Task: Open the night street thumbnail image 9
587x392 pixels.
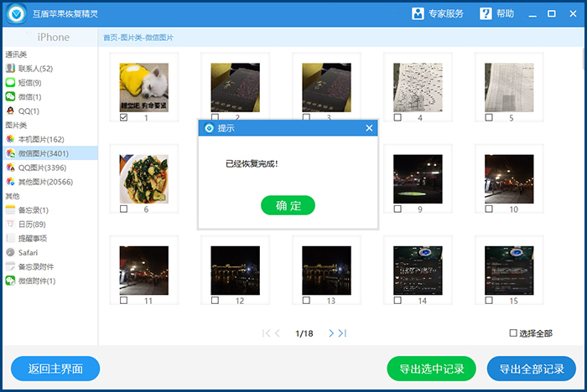Action: [x=418, y=178]
